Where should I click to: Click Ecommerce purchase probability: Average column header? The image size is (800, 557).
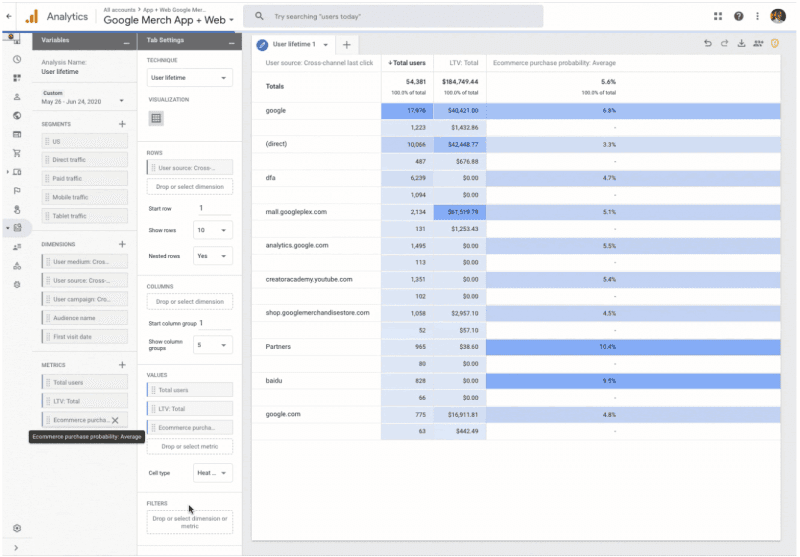[x=554, y=63]
